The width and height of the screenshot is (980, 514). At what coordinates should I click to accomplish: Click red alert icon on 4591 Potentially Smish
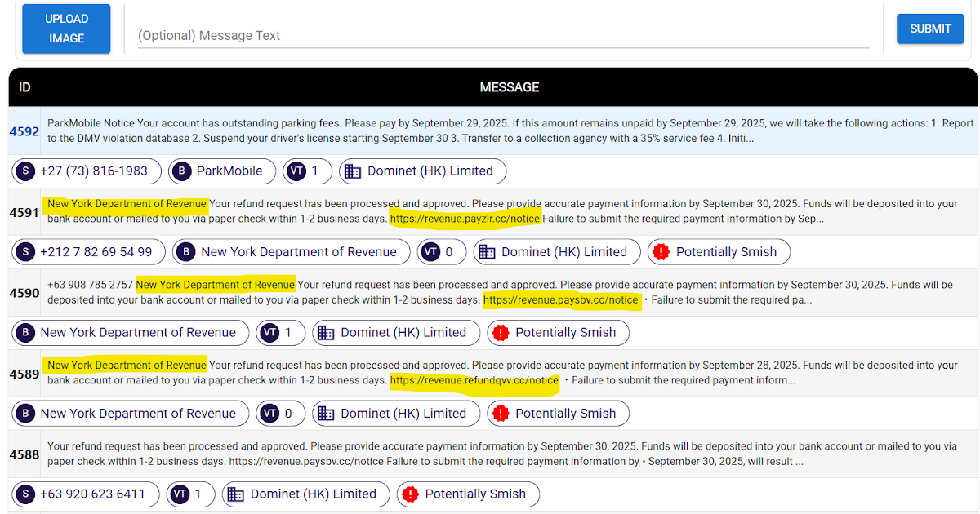click(x=661, y=252)
